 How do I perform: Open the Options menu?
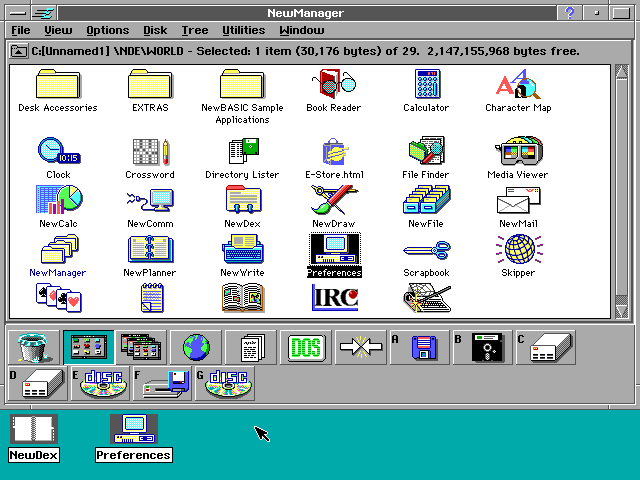click(107, 31)
